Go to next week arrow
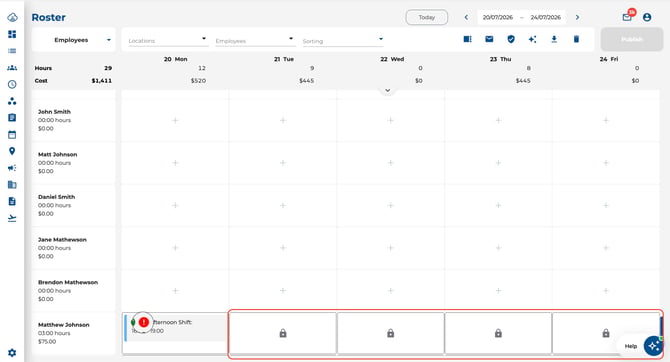670x362 pixels. point(577,17)
